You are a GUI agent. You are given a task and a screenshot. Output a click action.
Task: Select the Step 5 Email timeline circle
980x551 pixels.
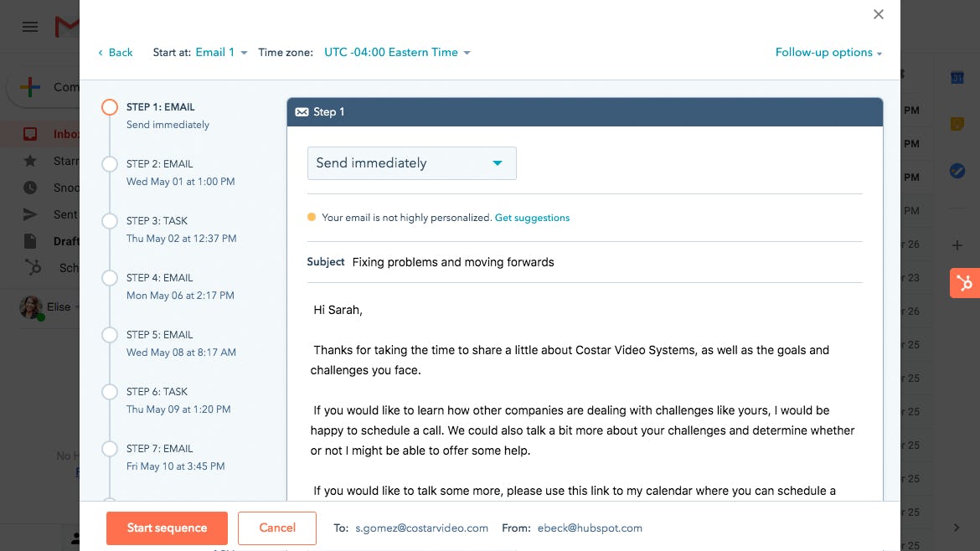(110, 335)
